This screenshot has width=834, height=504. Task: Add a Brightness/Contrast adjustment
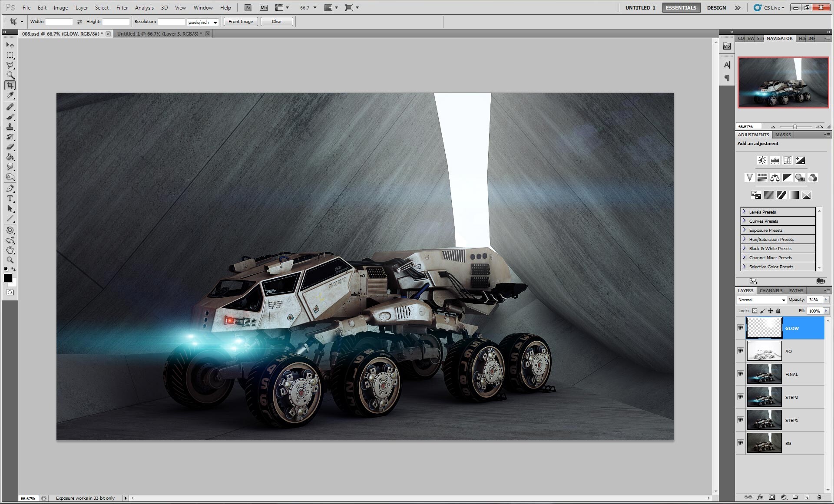(x=762, y=160)
